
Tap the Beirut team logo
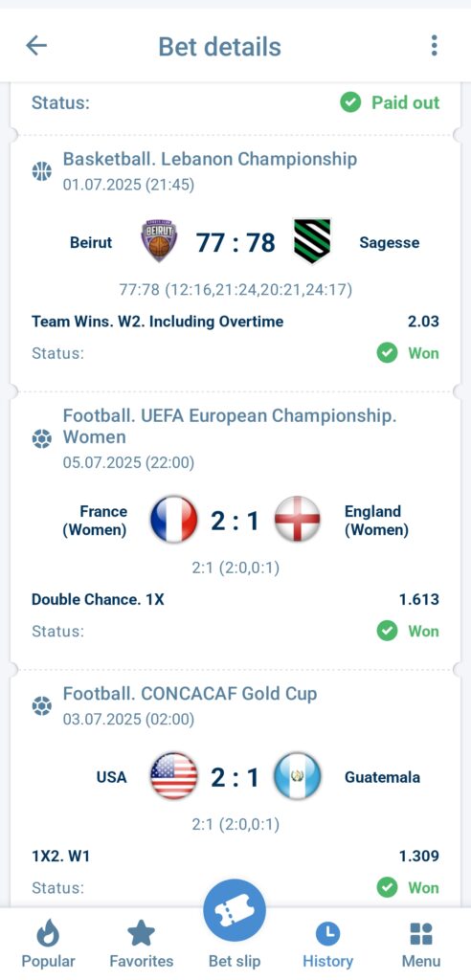159,241
